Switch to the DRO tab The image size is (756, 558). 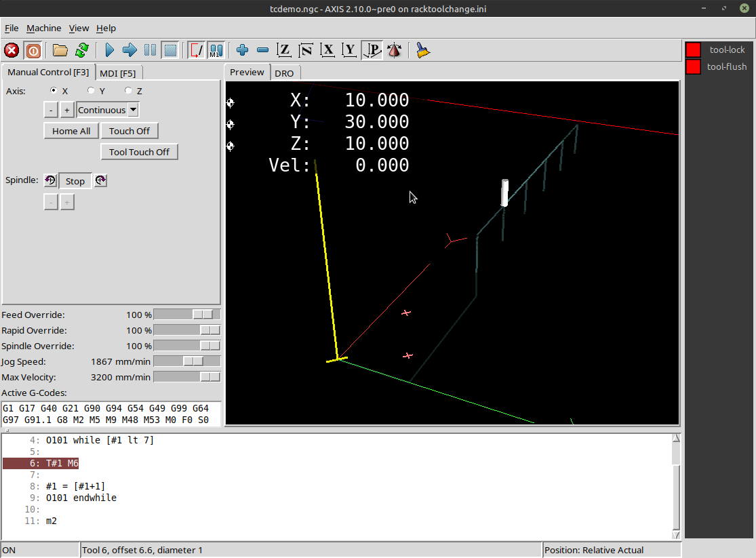(284, 73)
